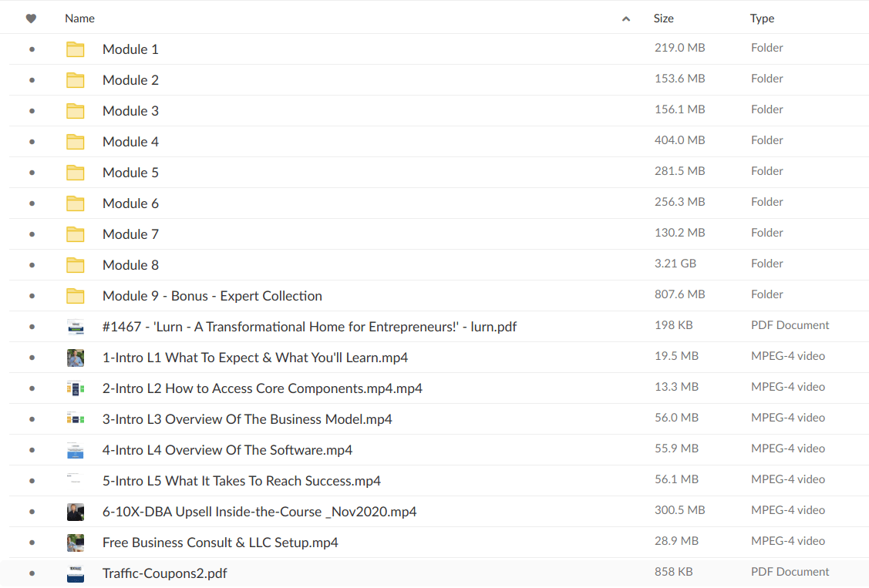This screenshot has width=869, height=588.
Task: Open the 4-Intro L4 Overview Of The Software video
Action: tap(227, 449)
